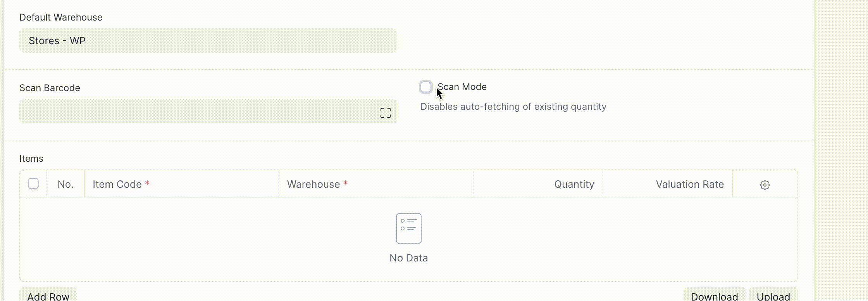Viewport: 868px width, 301px height.
Task: Click the Scan Barcode field label
Action: point(50,88)
